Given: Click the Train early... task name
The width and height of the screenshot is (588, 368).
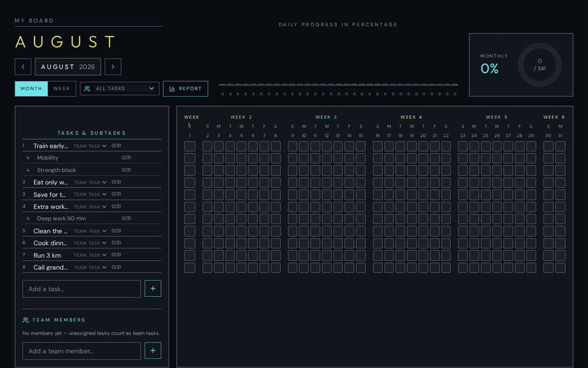Looking at the screenshot, I should [x=50, y=146].
